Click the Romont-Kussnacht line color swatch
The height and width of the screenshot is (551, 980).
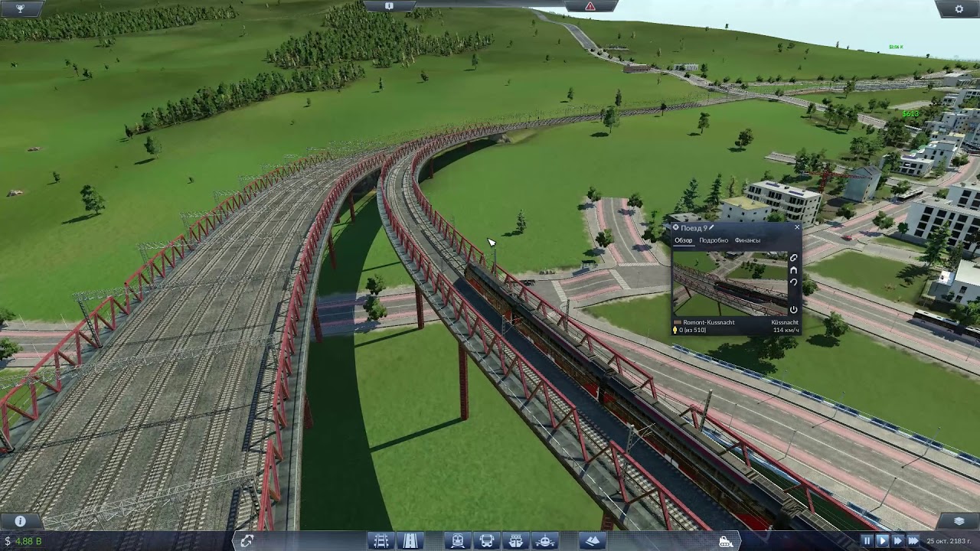677,322
